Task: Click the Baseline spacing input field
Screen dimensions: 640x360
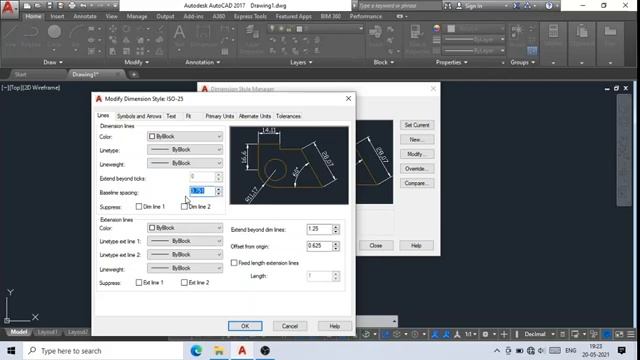Action: [202, 191]
